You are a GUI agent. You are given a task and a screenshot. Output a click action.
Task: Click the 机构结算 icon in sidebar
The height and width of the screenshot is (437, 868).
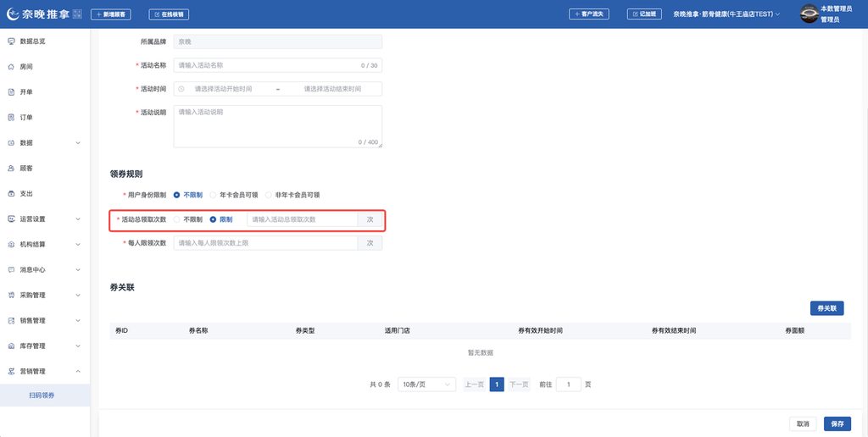tap(11, 245)
